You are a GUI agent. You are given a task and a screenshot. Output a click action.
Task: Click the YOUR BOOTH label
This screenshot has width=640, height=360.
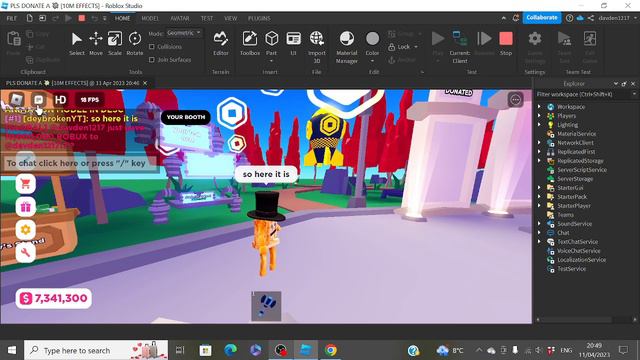186,117
